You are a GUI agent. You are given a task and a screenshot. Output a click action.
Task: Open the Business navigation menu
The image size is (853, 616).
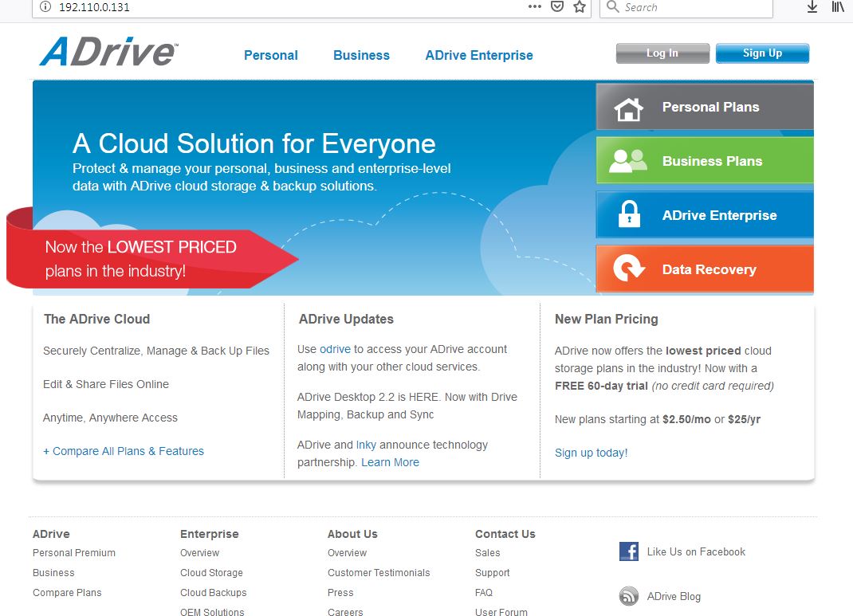point(361,56)
